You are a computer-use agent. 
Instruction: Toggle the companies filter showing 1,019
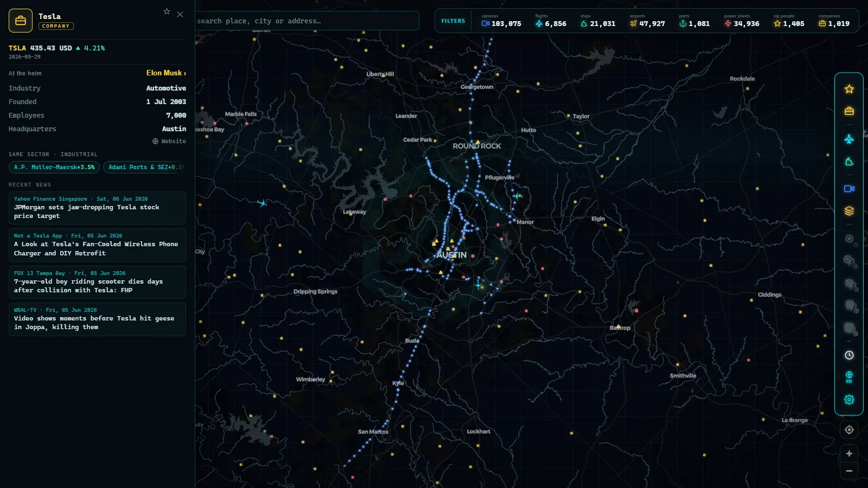click(x=834, y=21)
